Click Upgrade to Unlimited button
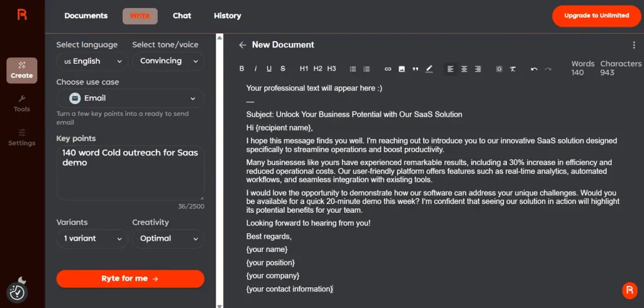This screenshot has height=308, width=644. 596,16
